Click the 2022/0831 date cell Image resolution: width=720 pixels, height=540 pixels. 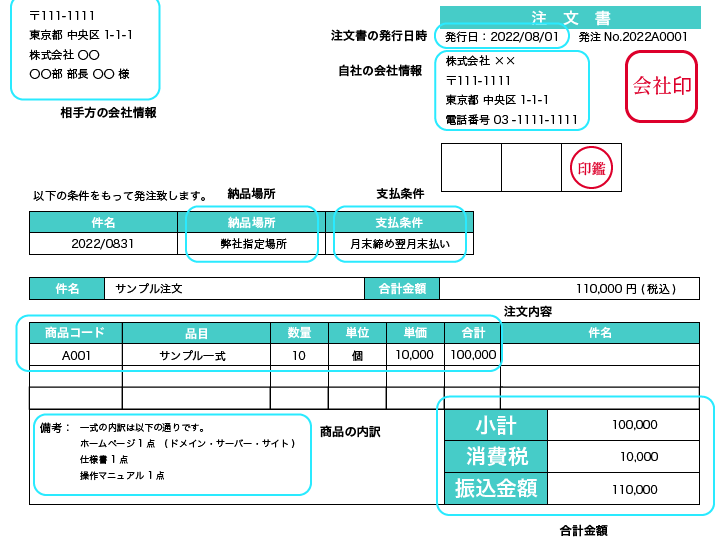tap(103, 243)
